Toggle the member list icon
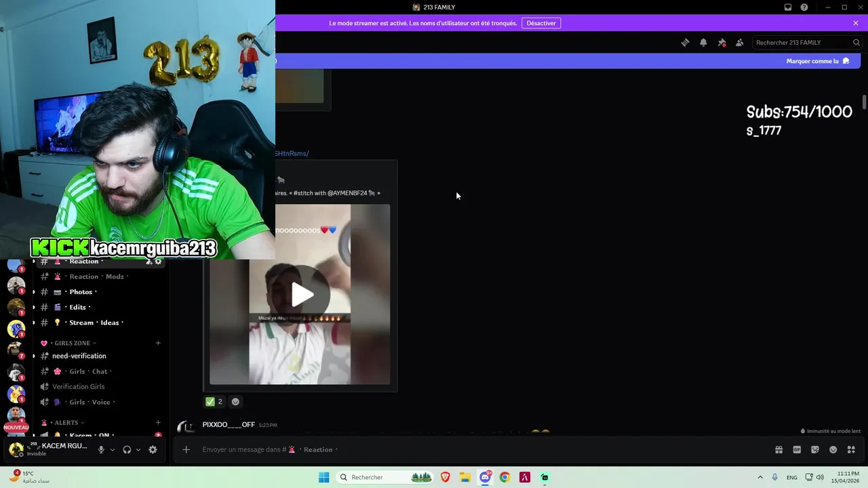Screen dimensions: 868x488 pos(739,42)
